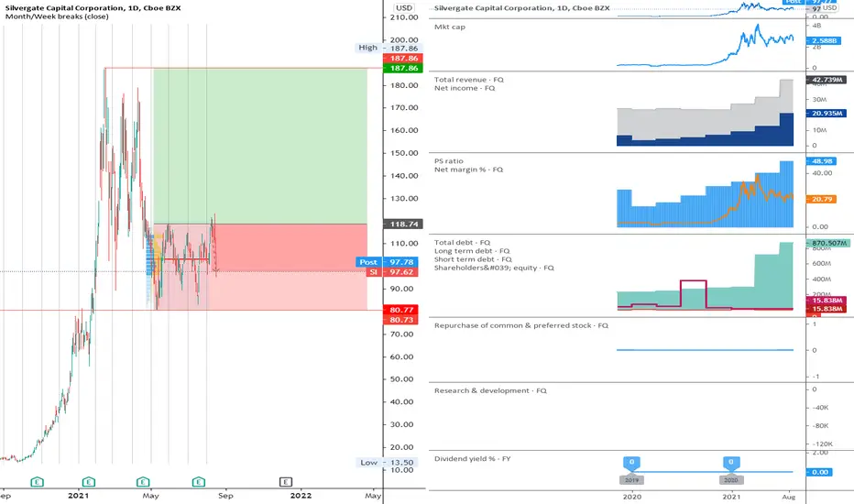Click the 2.588B market cap value tag
854x504 pixels.
823,41
